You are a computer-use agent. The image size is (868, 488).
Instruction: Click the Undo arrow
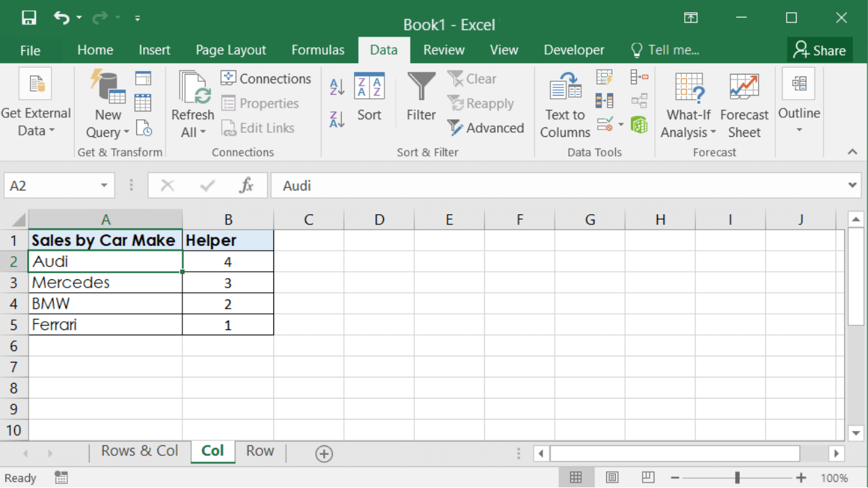(x=62, y=18)
